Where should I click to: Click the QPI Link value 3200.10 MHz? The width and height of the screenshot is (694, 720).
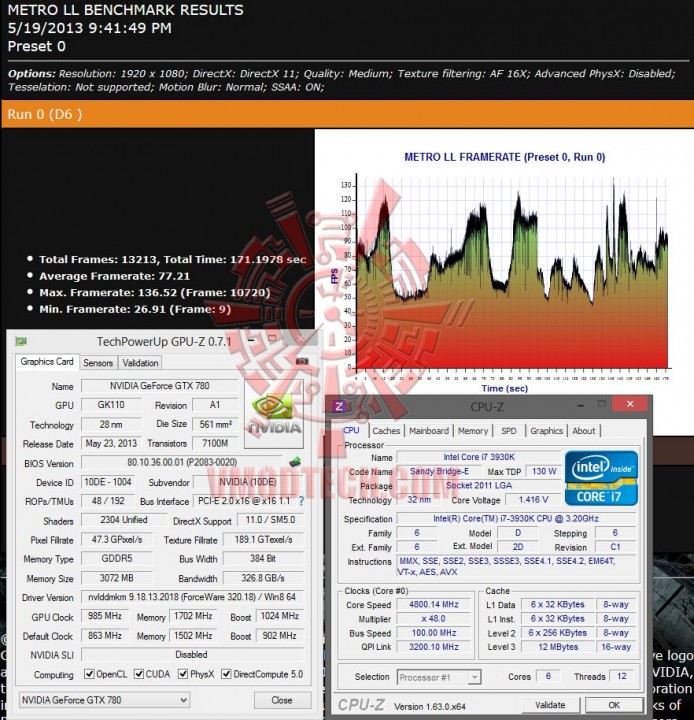[x=434, y=647]
